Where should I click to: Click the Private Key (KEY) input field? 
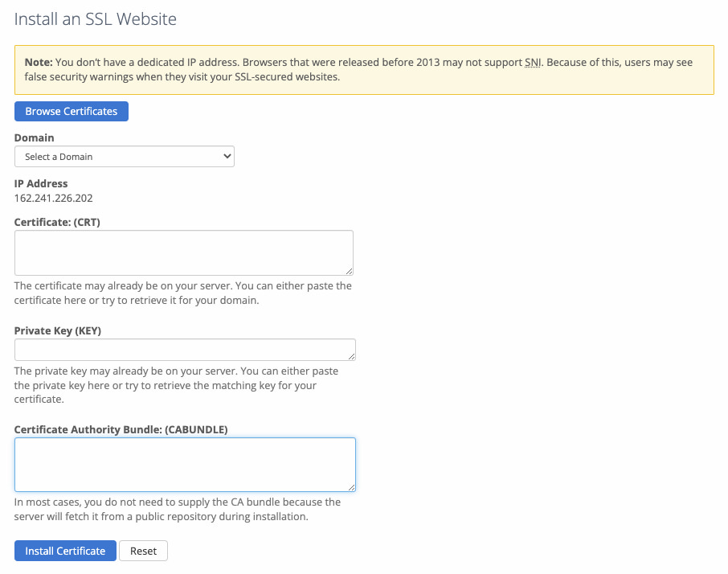(x=183, y=349)
